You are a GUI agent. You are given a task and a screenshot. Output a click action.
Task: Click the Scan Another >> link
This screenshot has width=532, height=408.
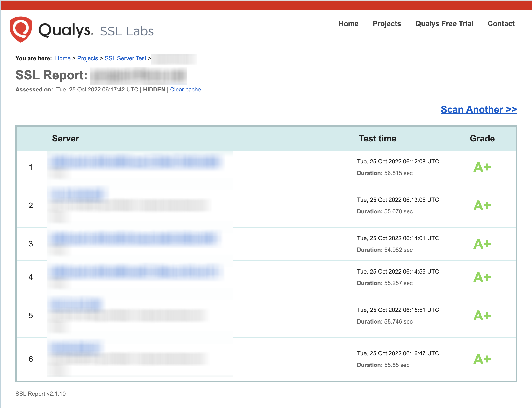coord(479,110)
